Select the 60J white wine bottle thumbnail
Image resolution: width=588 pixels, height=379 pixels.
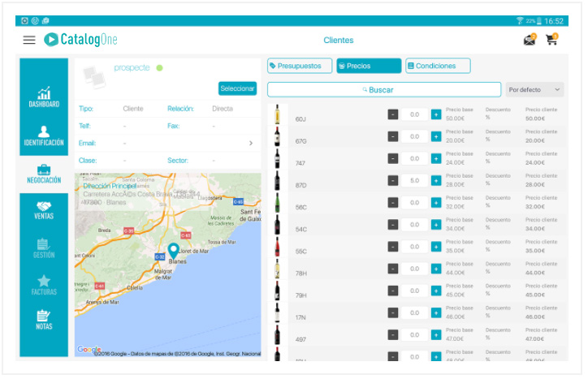(x=277, y=114)
